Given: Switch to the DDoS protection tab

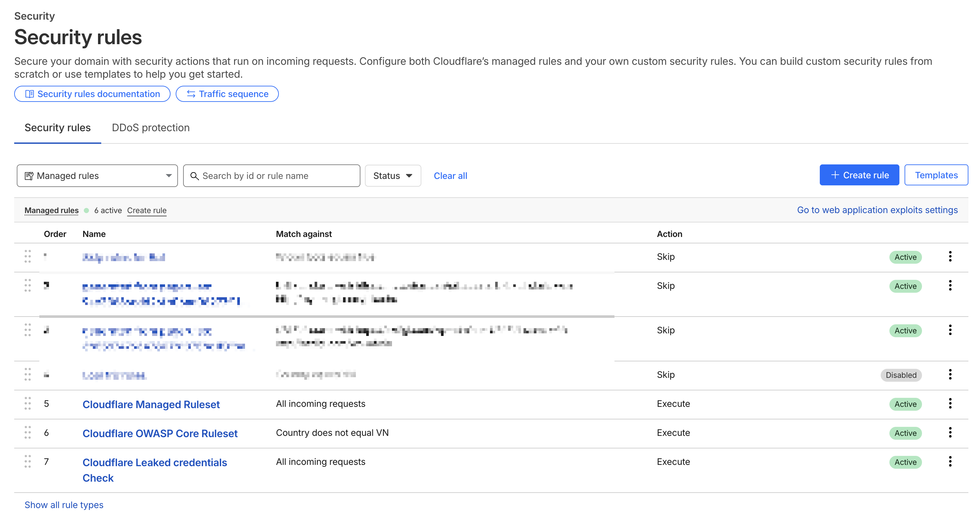Looking at the screenshot, I should click(150, 127).
